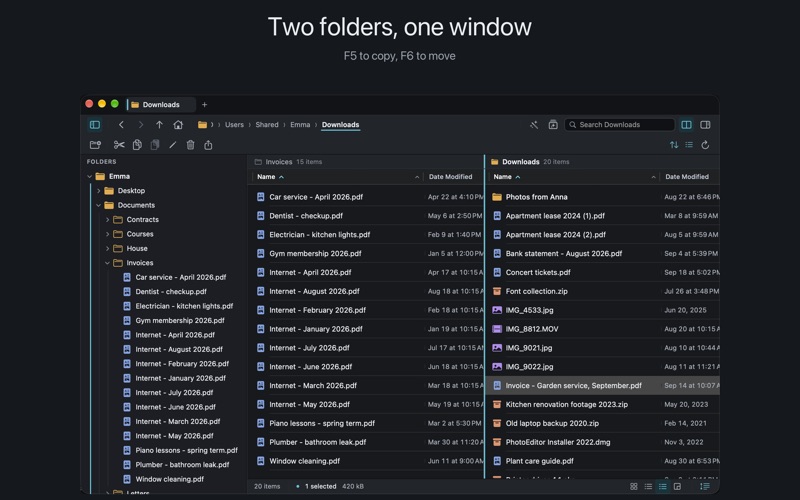The height and width of the screenshot is (500, 800).
Task: Copy selection with the copy icon
Action: [x=137, y=145]
